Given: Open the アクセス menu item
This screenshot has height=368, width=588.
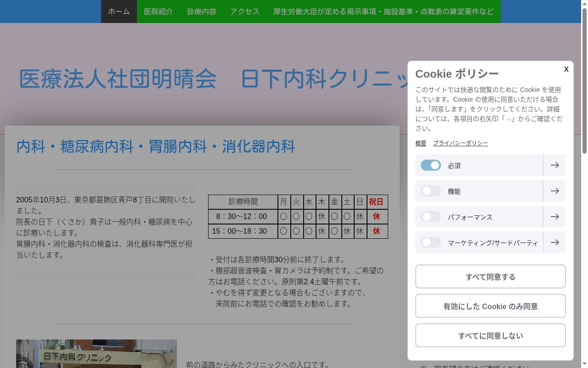Looking at the screenshot, I should [x=245, y=11].
